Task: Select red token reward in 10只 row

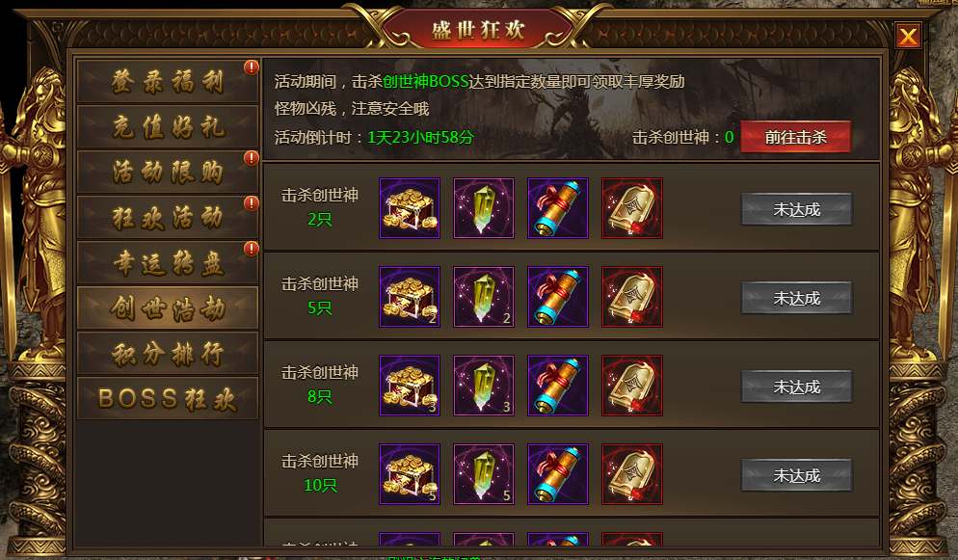Action: coord(631,474)
